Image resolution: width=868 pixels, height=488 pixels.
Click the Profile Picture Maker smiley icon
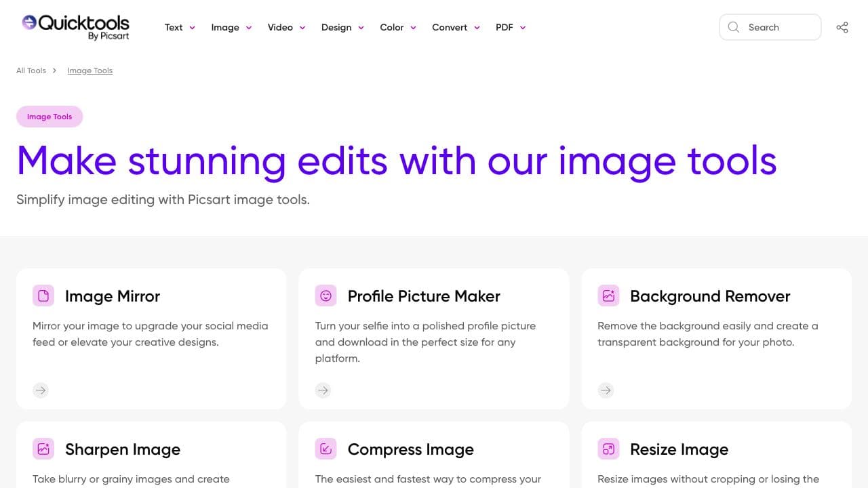(x=325, y=296)
